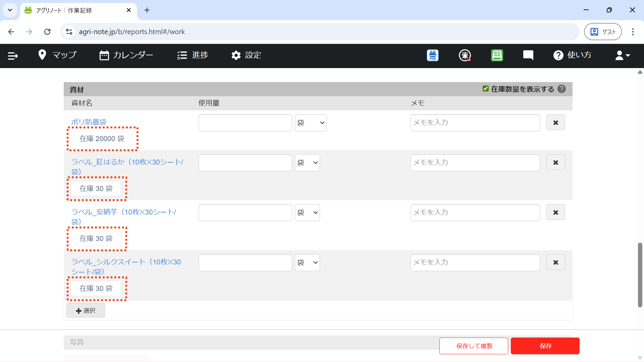
Task: Click the site information icon in address bar
Action: [x=69, y=32]
